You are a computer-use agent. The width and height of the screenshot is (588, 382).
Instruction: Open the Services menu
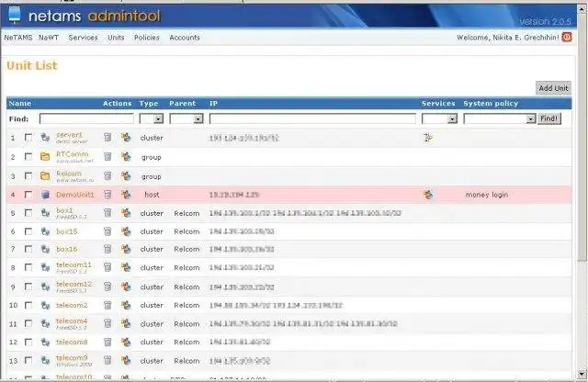point(83,38)
